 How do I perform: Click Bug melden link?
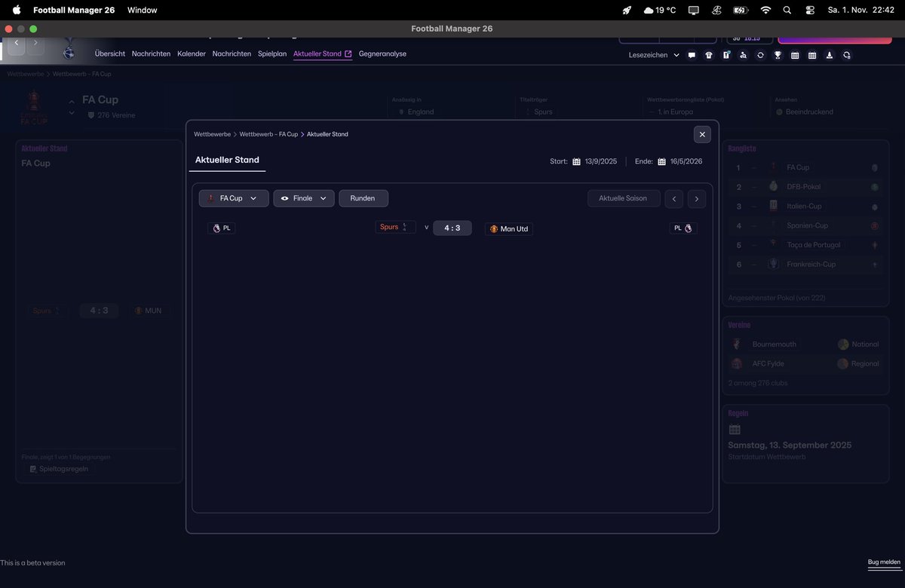884,563
